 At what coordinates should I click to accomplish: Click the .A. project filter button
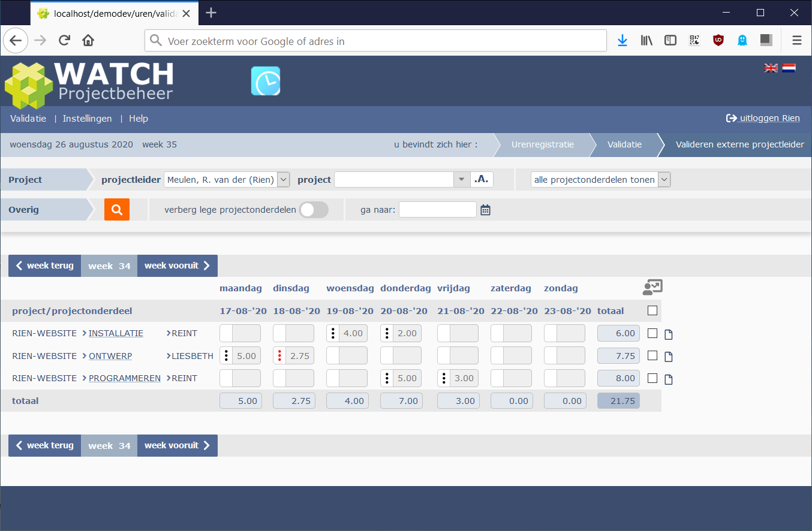482,180
